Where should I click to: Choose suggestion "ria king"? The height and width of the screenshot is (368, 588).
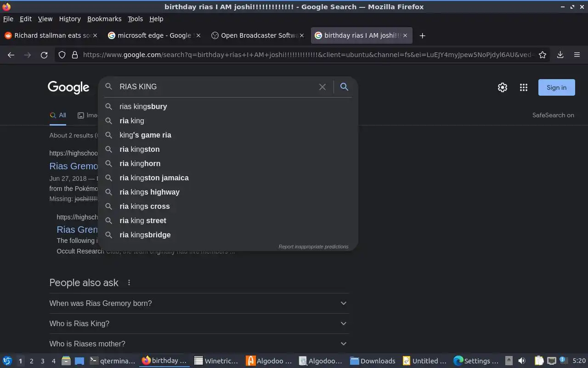[x=228, y=121]
